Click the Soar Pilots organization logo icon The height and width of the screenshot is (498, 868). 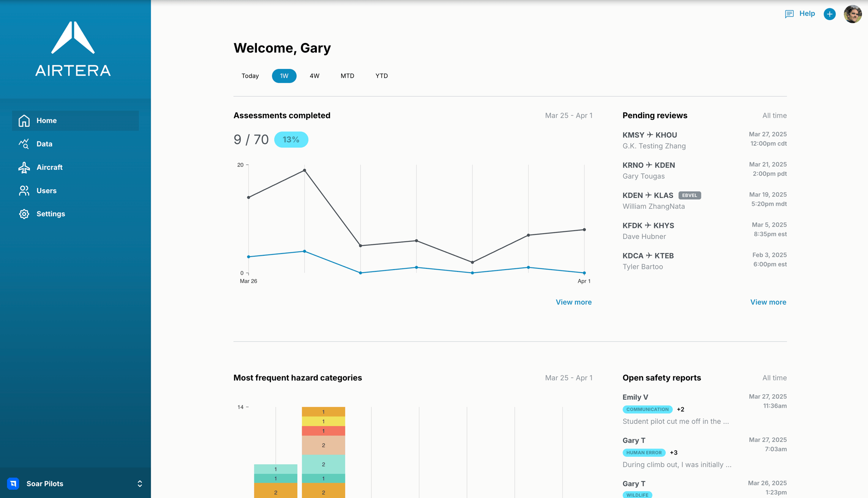pos(13,483)
